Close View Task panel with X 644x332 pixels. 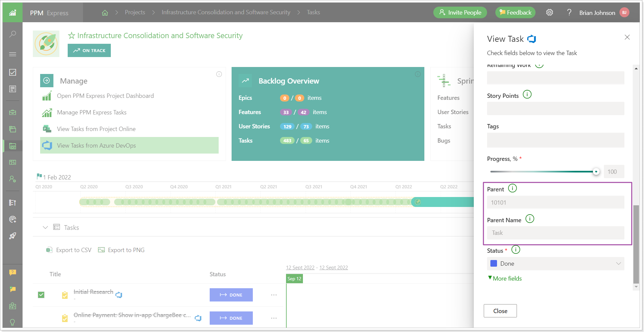627,37
